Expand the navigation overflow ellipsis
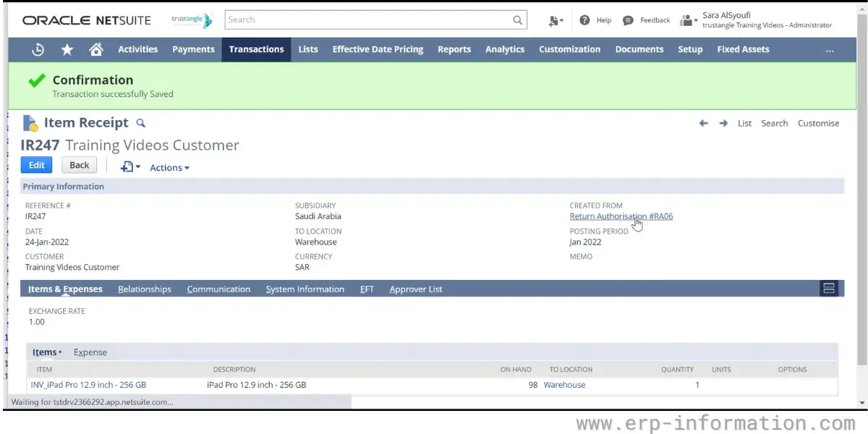The image size is (868, 434). (x=829, y=50)
